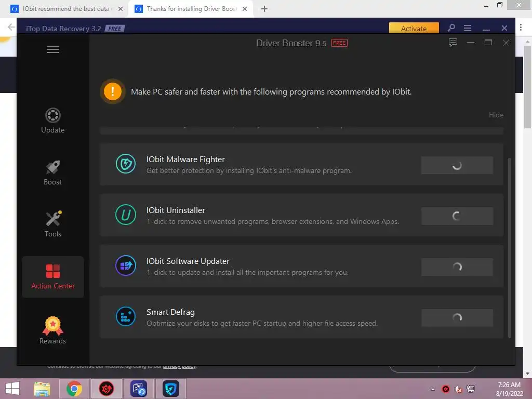
Task: Click the IObit Malware Fighter title
Action: (185, 159)
